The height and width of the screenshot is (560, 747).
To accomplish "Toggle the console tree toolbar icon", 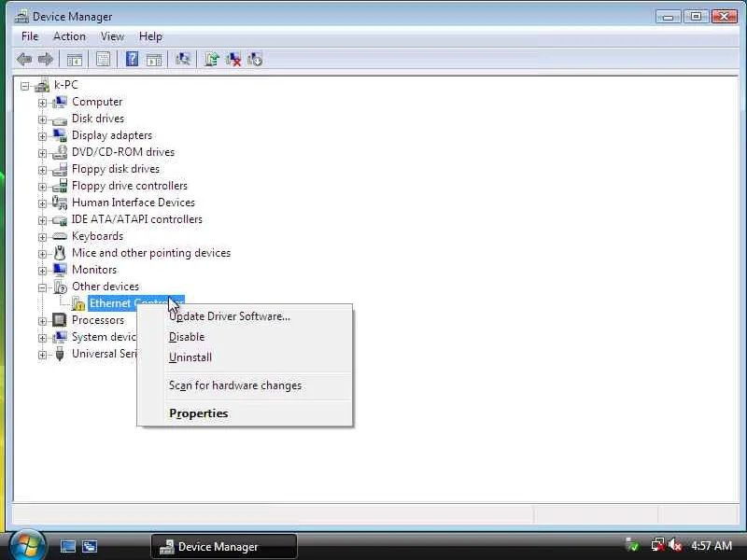I will [x=75, y=60].
